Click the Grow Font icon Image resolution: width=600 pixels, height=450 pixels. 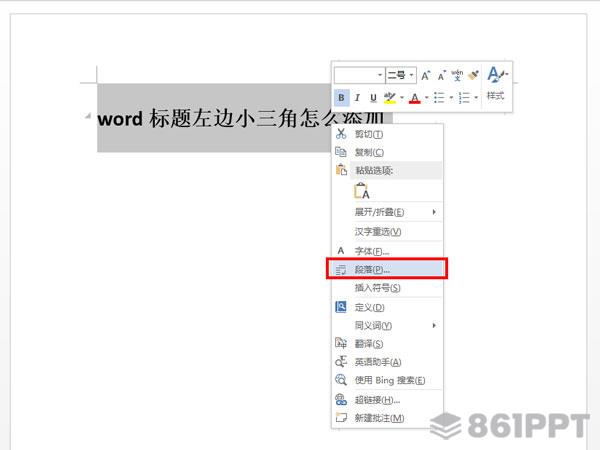425,75
